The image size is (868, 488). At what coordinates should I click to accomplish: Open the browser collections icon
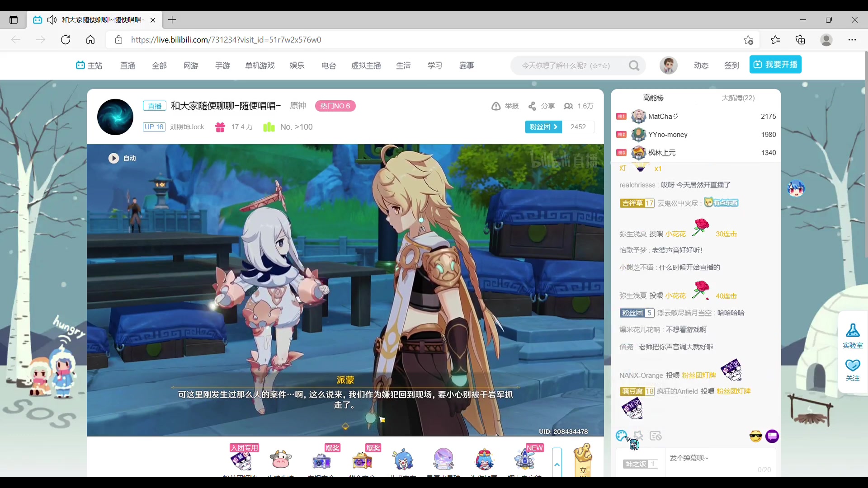800,40
